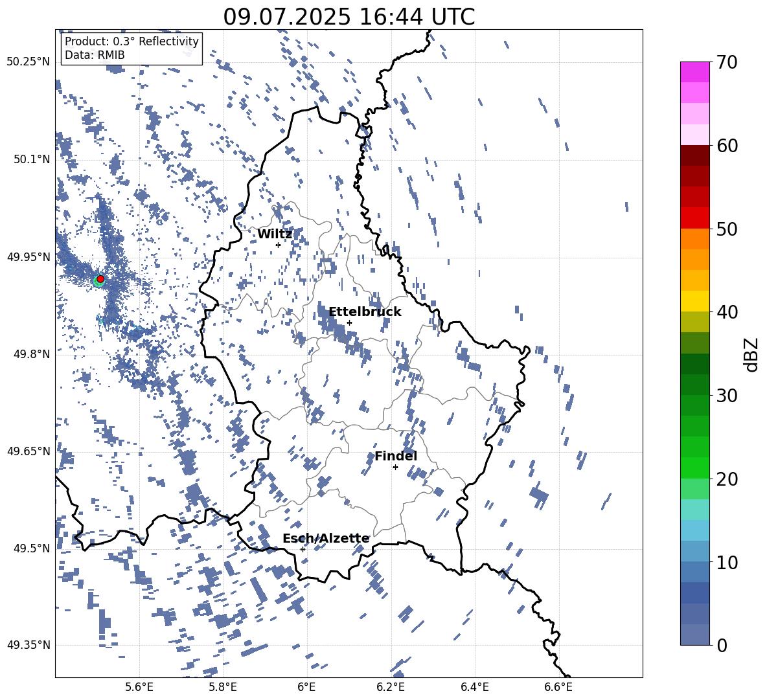
Task: Click the 49.65°N latitude label
Action: point(29,451)
